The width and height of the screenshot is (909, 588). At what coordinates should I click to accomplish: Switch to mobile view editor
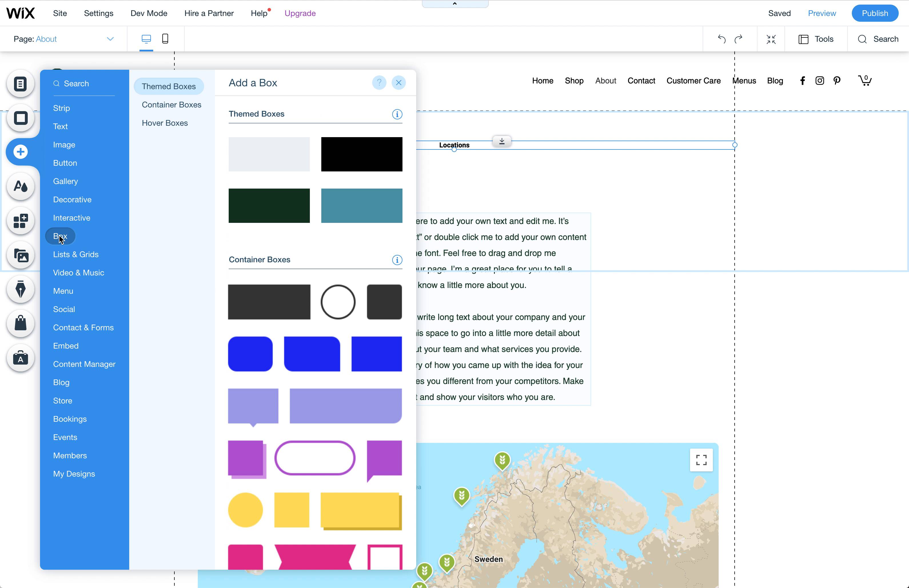165,39
